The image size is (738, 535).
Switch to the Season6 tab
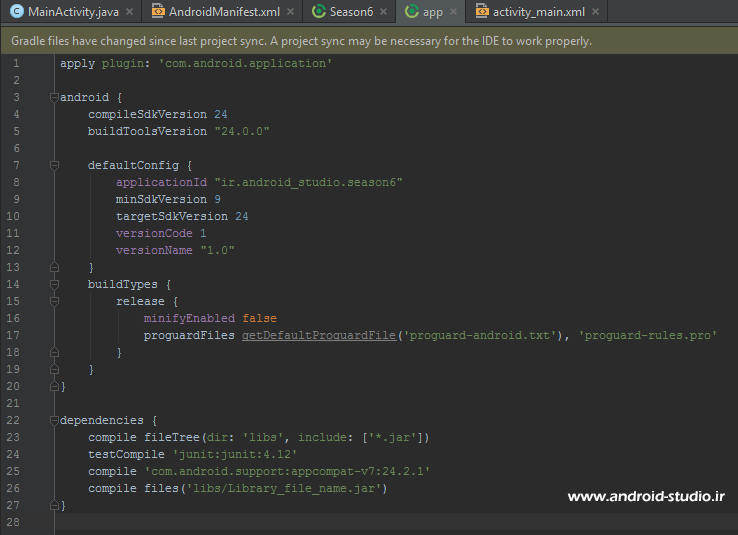pyautogui.click(x=351, y=13)
